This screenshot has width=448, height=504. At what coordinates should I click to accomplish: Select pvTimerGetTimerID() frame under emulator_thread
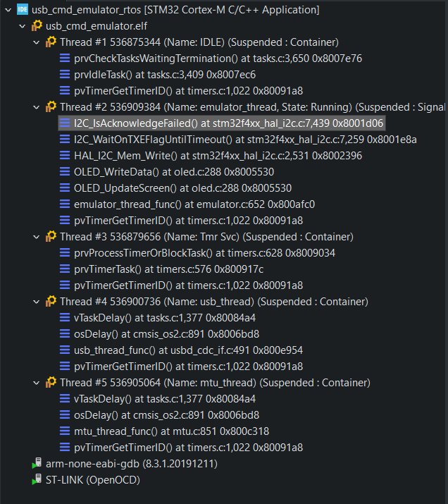pyautogui.click(x=188, y=221)
